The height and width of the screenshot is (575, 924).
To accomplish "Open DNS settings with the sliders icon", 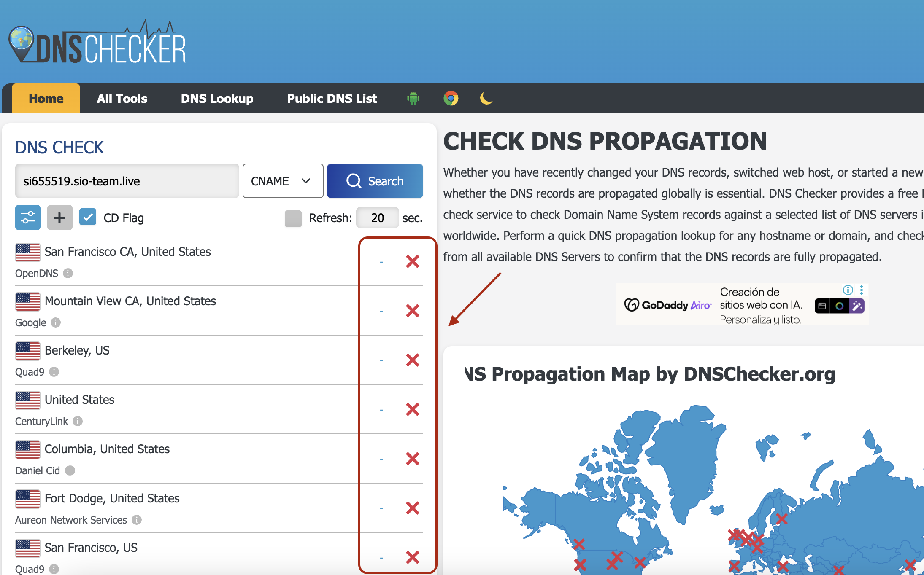I will coord(28,218).
